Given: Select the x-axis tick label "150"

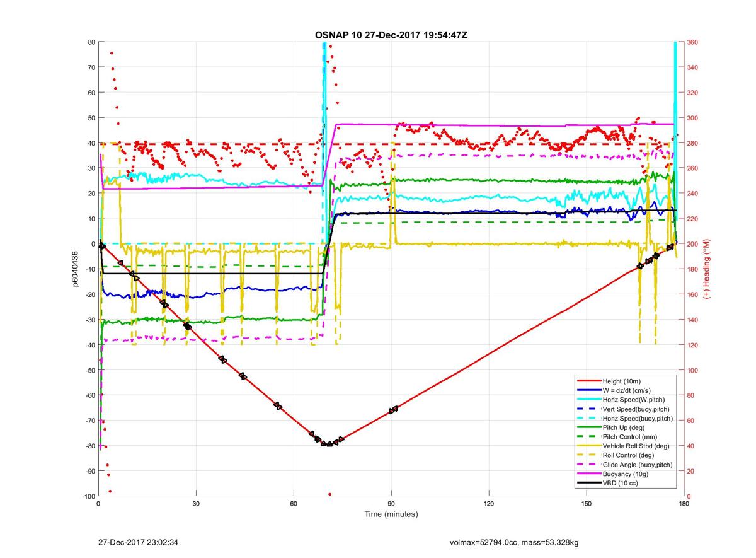Looking at the screenshot, I should [x=587, y=504].
